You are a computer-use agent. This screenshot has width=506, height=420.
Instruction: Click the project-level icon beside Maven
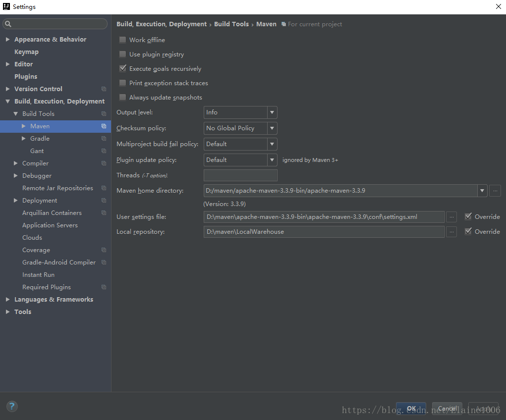104,126
